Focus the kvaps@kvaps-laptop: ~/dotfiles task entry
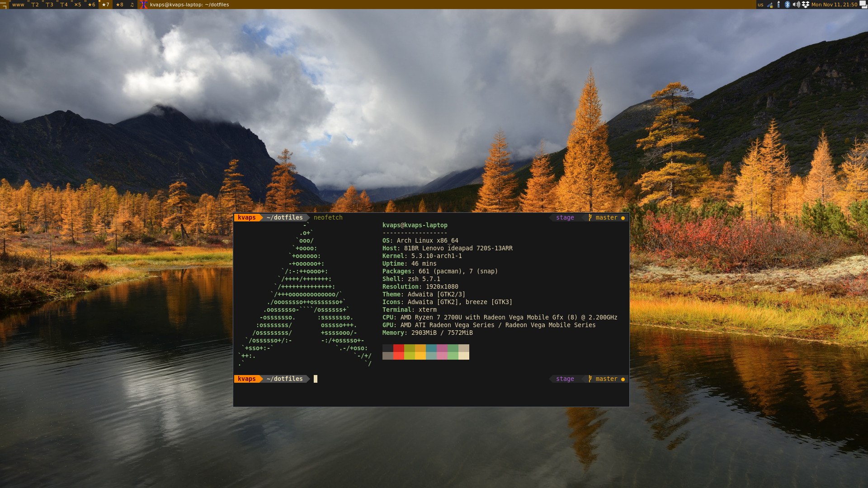 [189, 5]
